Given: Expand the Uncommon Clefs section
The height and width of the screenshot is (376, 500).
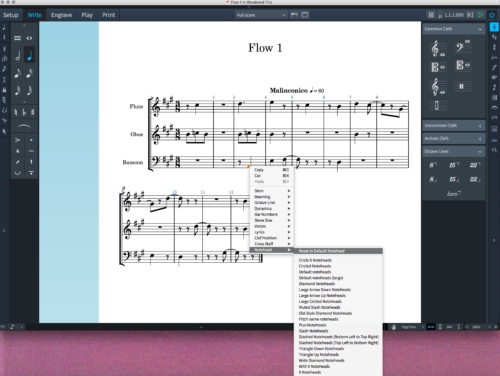Looking at the screenshot, I should (x=480, y=126).
